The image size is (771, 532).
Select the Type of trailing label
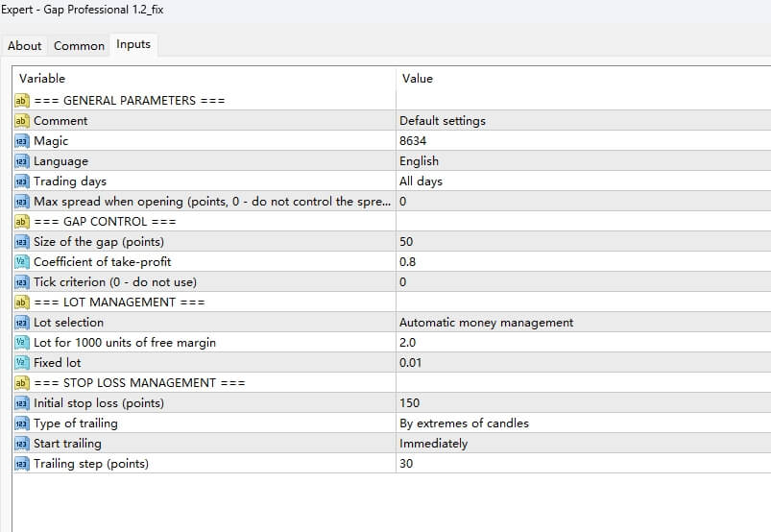[76, 423]
